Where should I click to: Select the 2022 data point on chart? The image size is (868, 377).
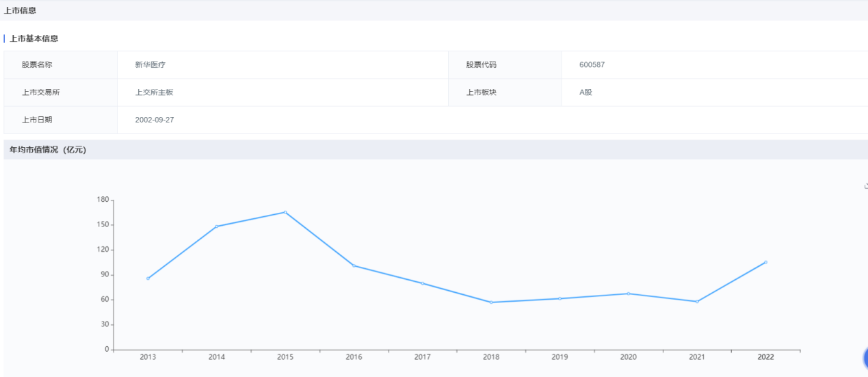765,262
